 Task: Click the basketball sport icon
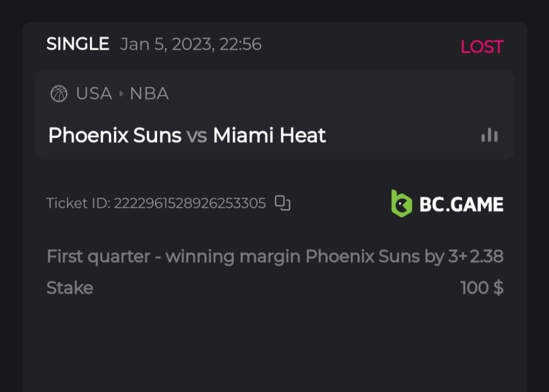coord(59,94)
